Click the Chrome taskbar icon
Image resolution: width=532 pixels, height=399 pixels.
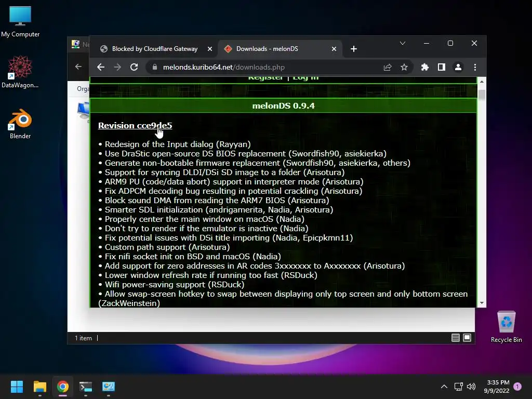point(63,387)
